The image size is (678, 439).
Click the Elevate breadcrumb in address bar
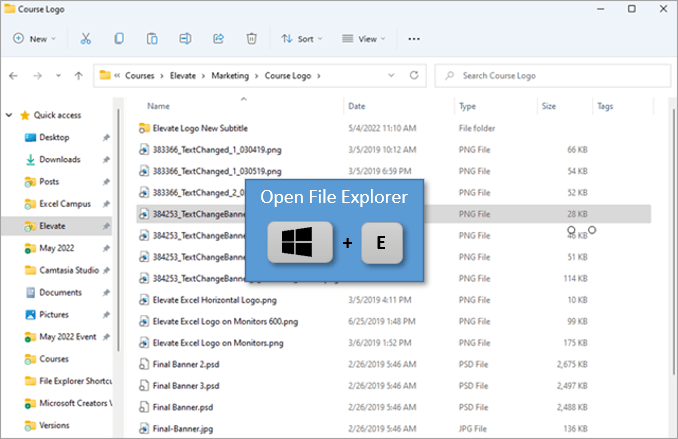185,75
